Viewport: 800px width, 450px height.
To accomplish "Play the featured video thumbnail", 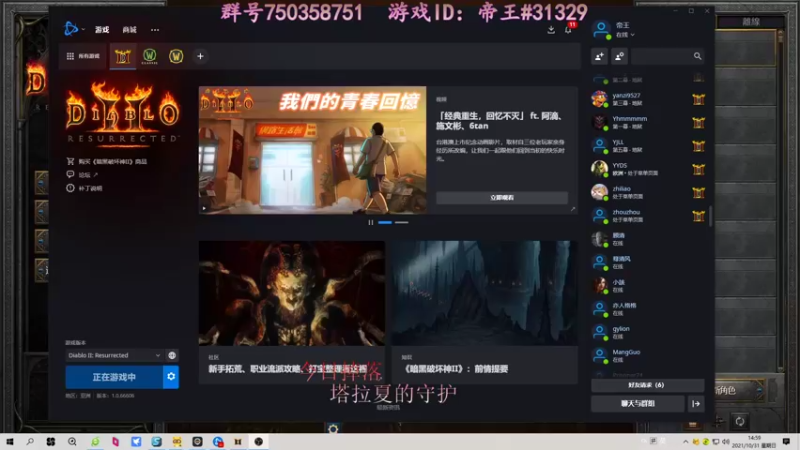I will coord(204,208).
